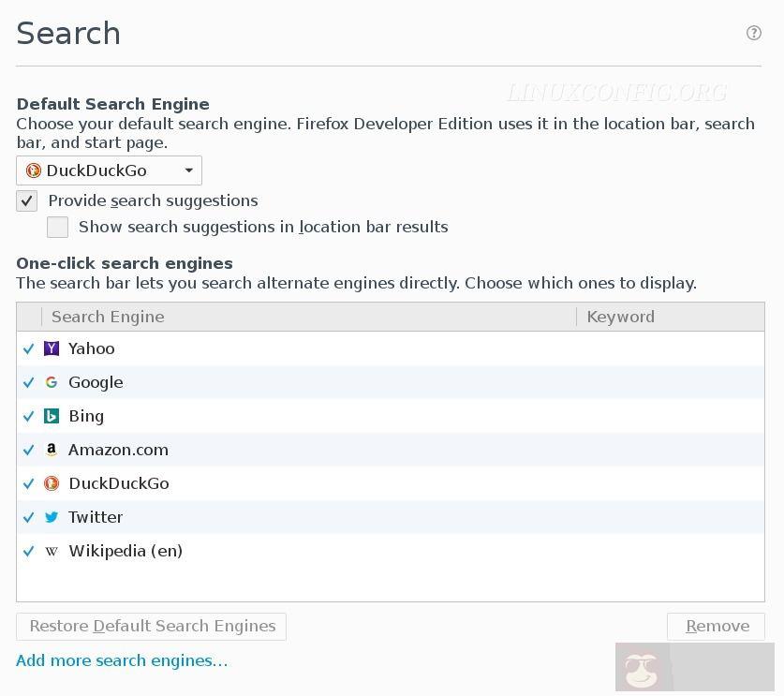Disable Provide search suggestions checkbox
784x696 pixels.
click(27, 200)
